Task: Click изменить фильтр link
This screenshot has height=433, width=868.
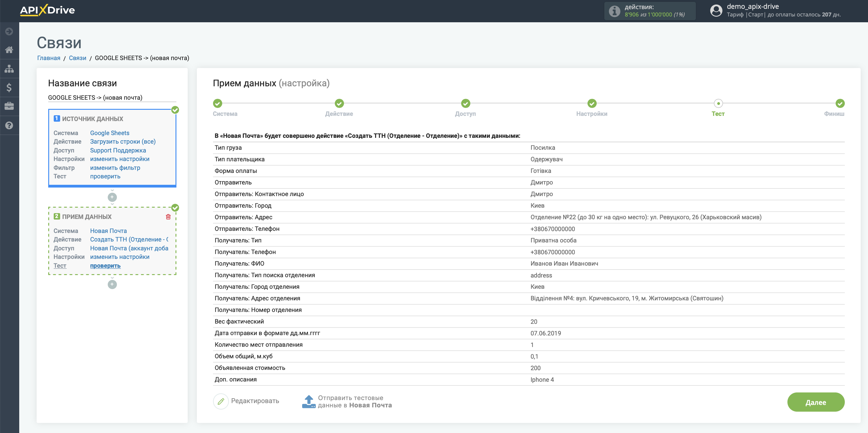Action: [115, 168]
